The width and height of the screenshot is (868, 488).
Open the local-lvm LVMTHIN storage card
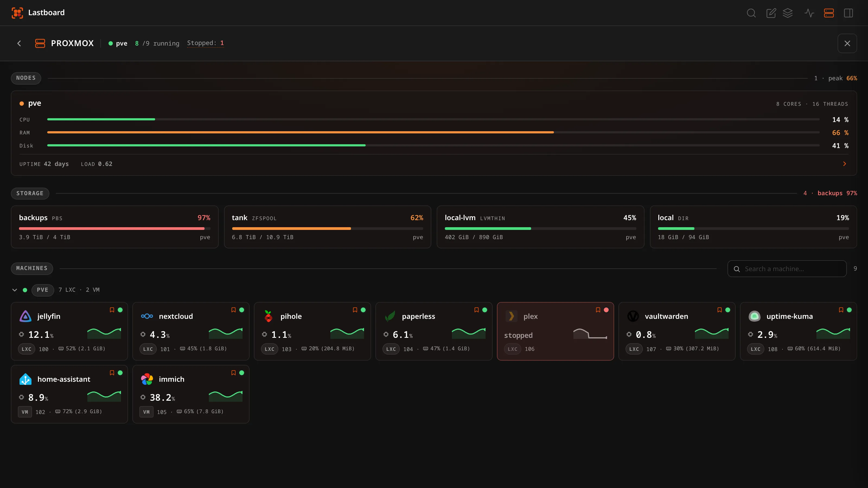(x=541, y=227)
